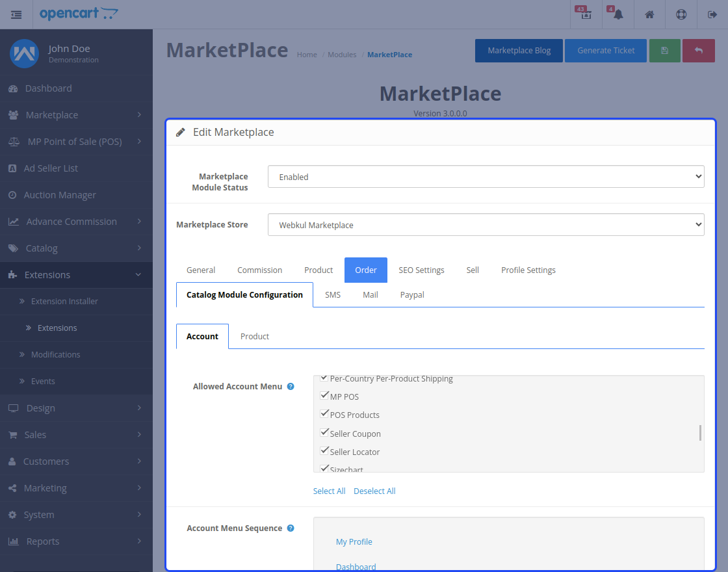Click help icon beside Account Menu Sequence
The image size is (728, 572).
click(291, 528)
